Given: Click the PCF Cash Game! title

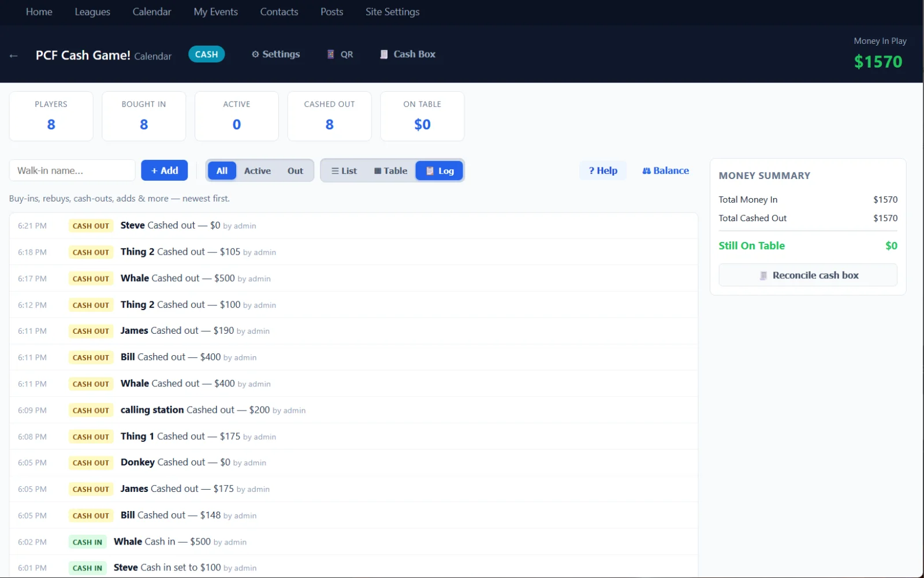Looking at the screenshot, I should pos(83,55).
